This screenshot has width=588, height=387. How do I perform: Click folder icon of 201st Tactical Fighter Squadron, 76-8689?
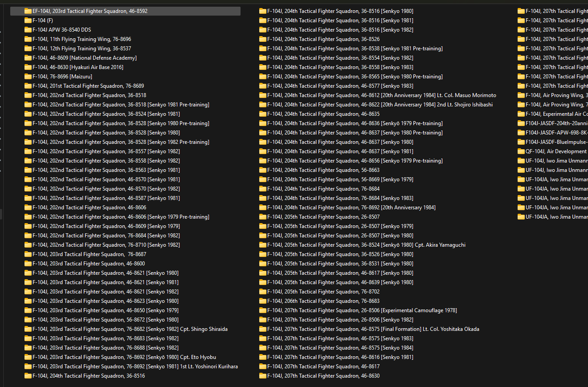tap(28, 86)
